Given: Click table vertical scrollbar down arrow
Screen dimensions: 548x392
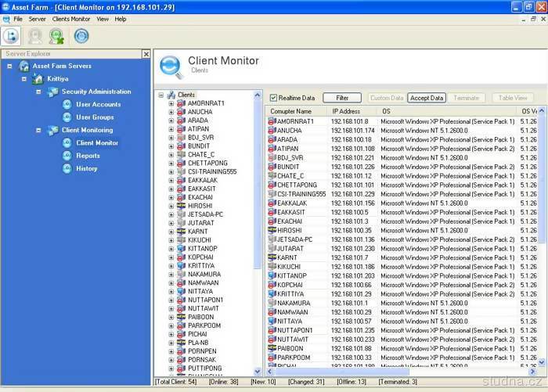Looking at the screenshot, I should click(x=542, y=362).
